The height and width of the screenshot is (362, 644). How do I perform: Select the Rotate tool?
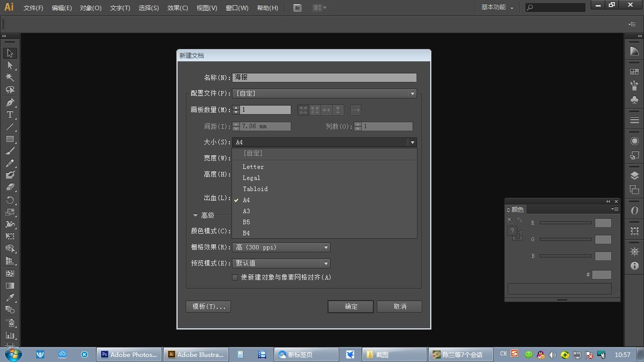point(10,200)
